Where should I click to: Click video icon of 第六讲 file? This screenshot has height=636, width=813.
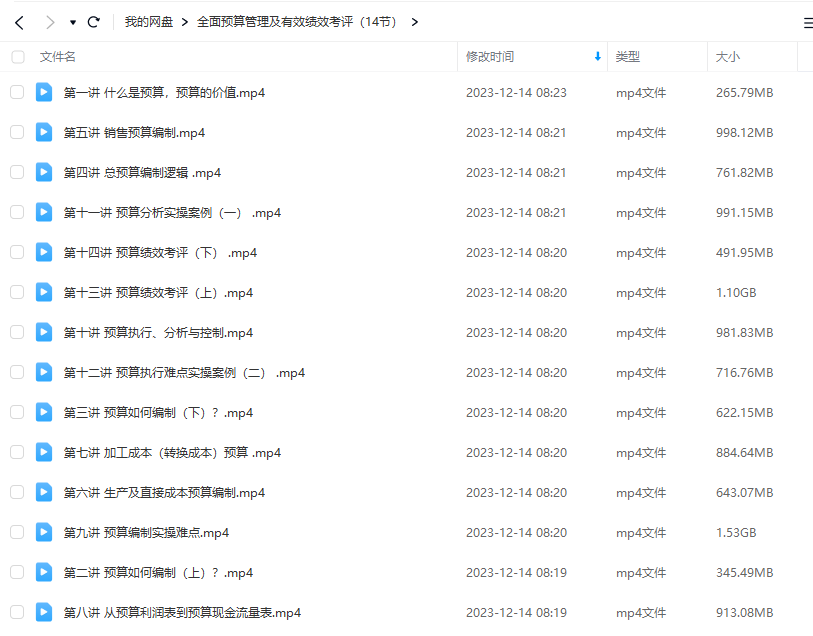tap(44, 492)
